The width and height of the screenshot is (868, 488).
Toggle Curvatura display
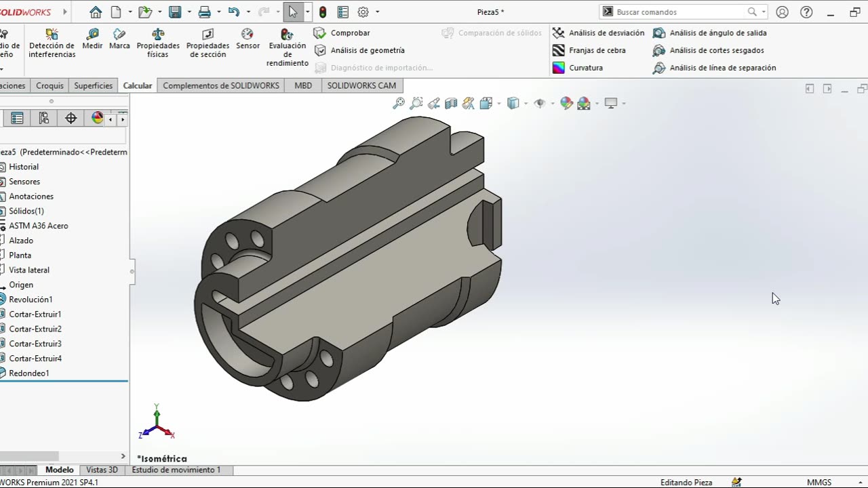pos(577,68)
